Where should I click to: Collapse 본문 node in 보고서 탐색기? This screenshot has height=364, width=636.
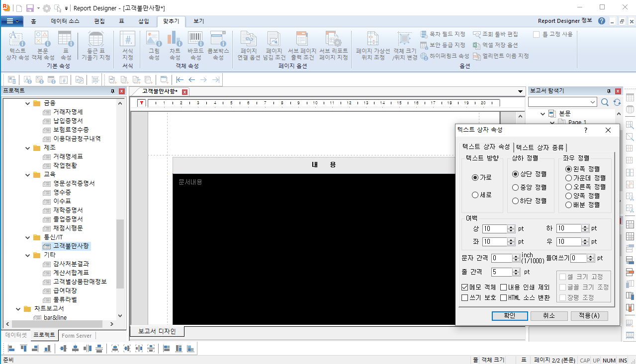[x=543, y=113]
